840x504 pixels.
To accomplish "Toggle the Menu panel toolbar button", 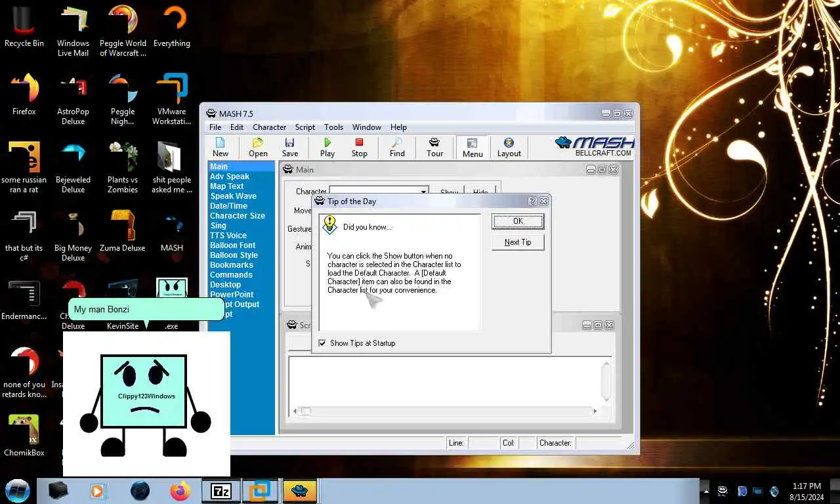I will (472, 147).
